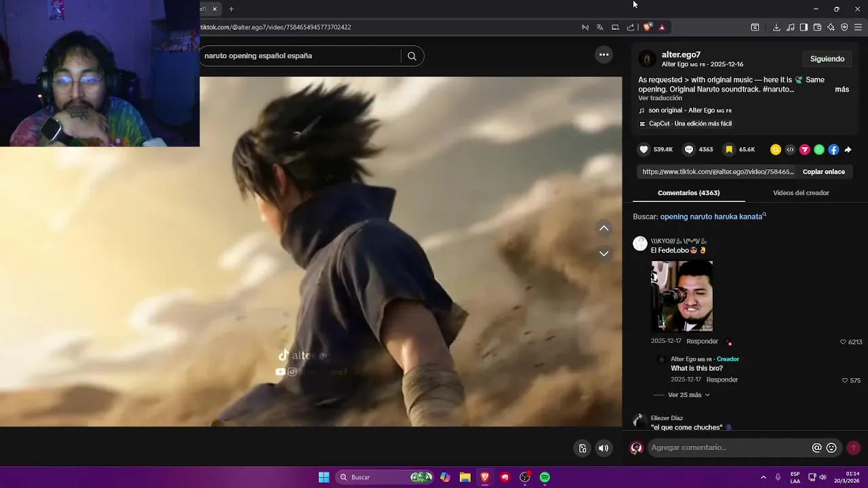The image size is (868, 488).
Task: Open Brave Wallet icon
Action: (817, 27)
